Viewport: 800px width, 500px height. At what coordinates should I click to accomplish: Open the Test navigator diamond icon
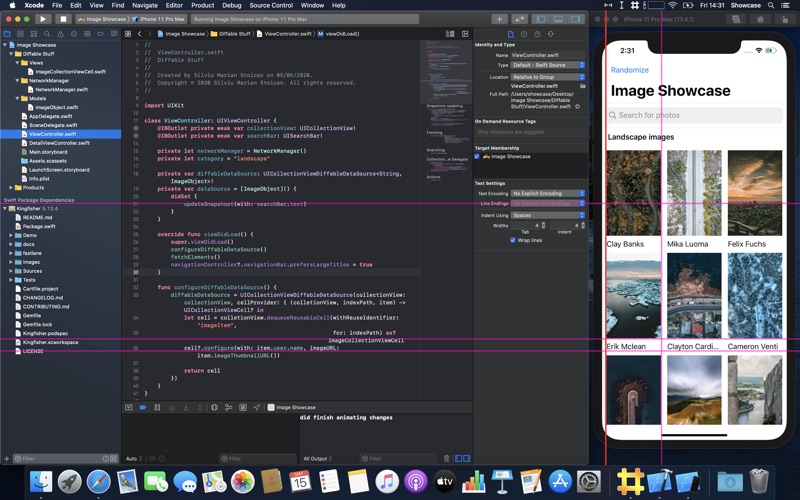click(73, 34)
